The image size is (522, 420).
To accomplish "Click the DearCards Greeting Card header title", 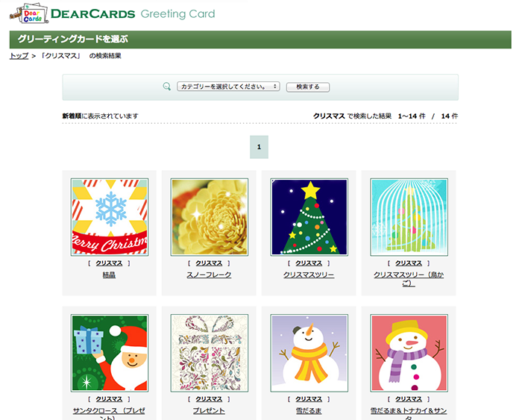I will pyautogui.click(x=133, y=14).
